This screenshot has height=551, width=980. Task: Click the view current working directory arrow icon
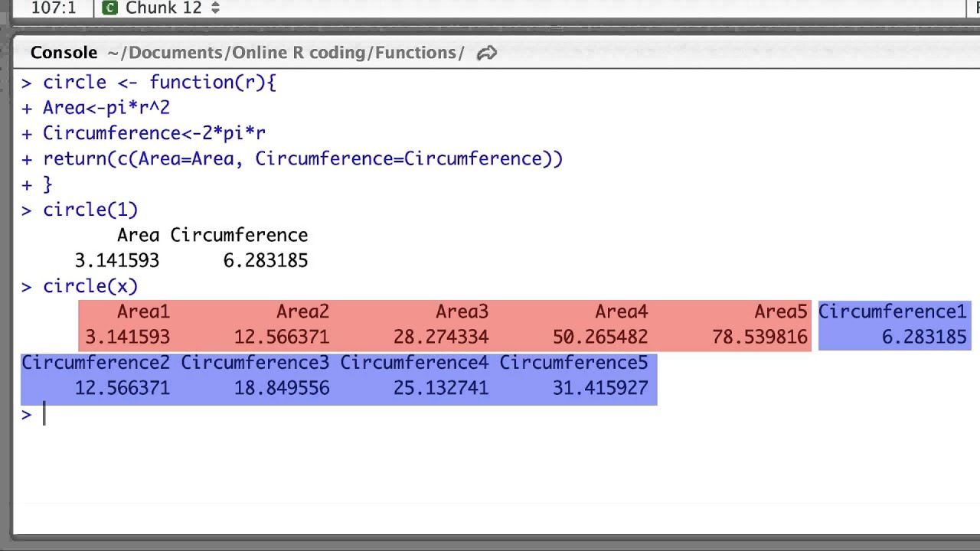[x=487, y=53]
